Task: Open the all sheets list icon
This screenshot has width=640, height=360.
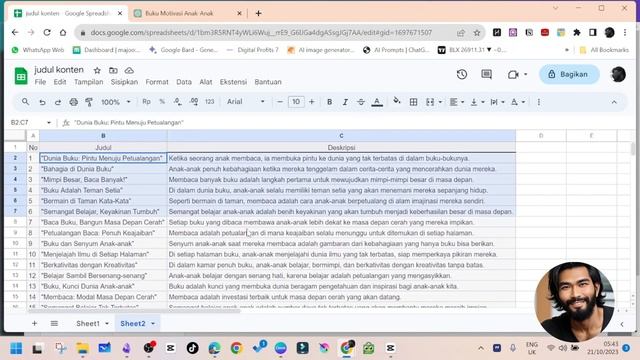Action: coord(54,323)
